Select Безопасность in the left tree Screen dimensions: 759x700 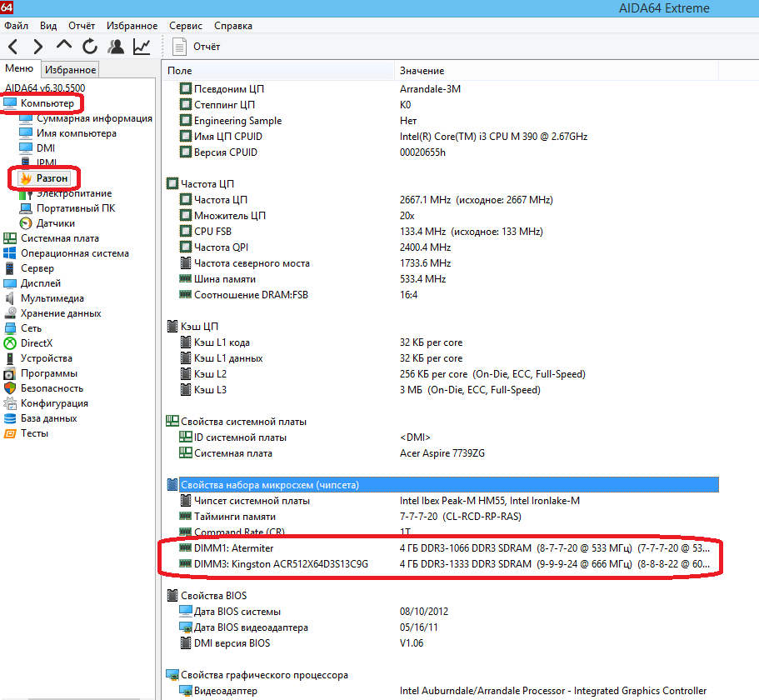52,388
